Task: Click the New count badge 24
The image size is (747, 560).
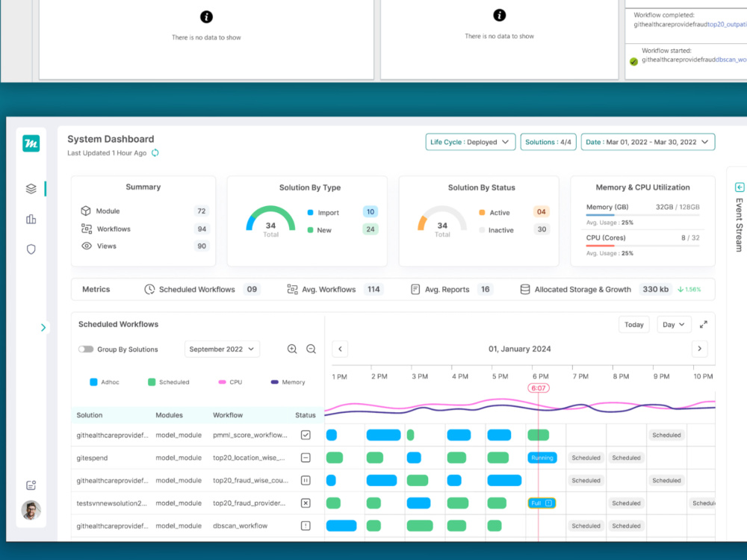Action: coord(371,229)
